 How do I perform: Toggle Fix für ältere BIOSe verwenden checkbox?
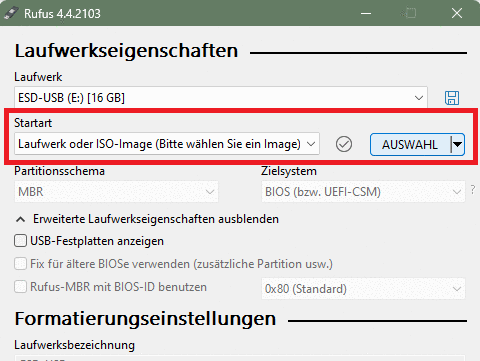(x=20, y=264)
